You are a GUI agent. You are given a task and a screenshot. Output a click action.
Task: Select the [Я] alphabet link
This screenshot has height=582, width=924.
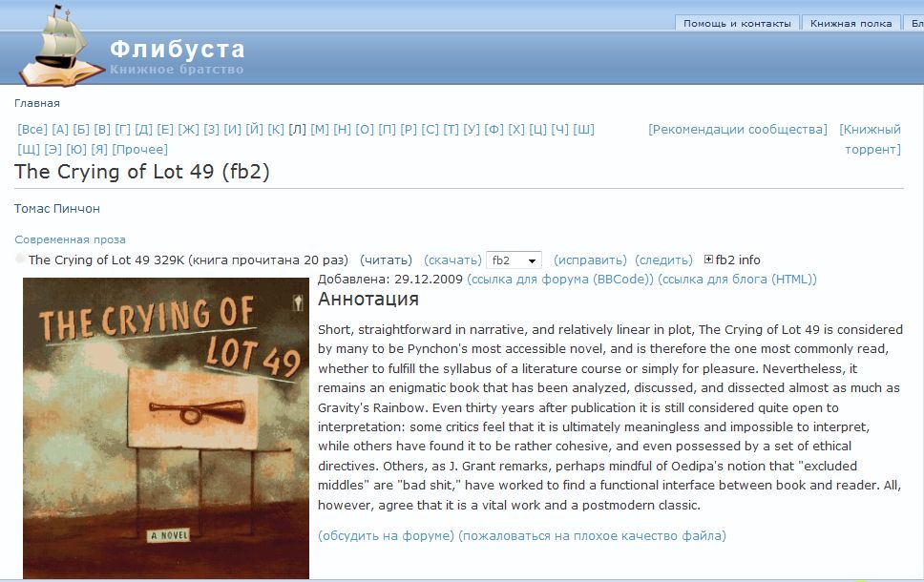tap(99, 149)
